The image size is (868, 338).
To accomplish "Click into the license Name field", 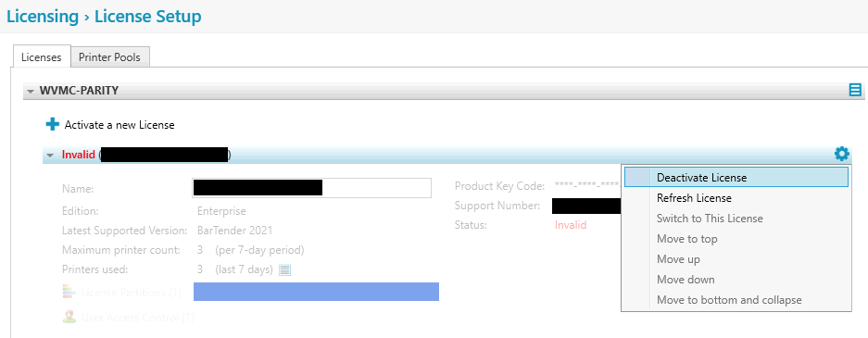I will (311, 188).
